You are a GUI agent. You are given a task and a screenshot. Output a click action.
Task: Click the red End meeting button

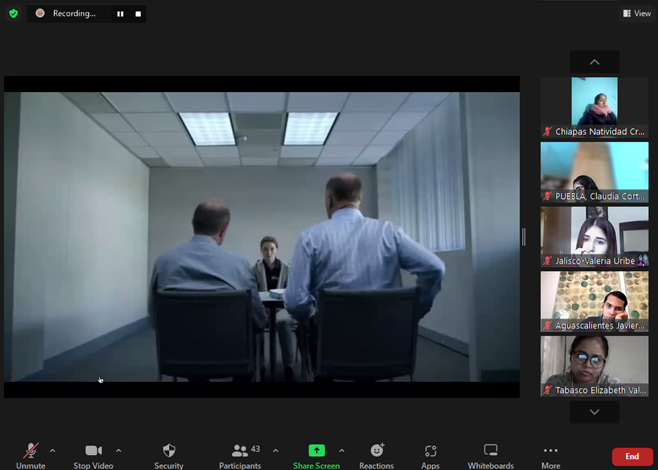coord(632,457)
